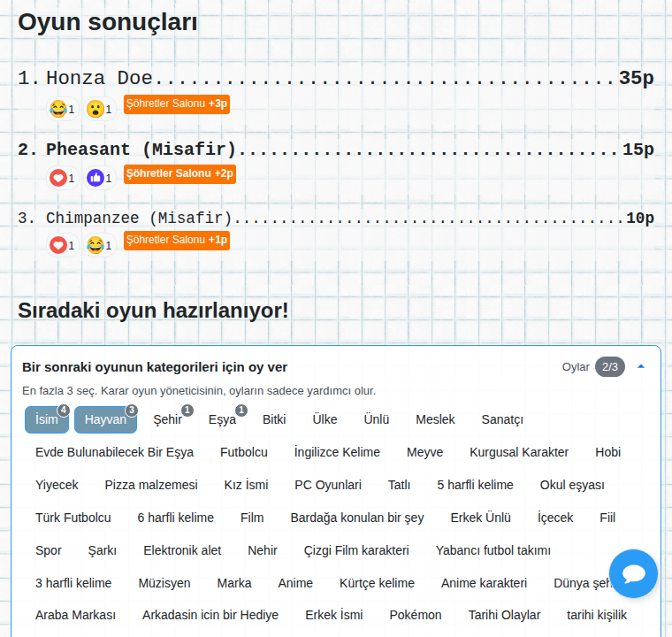The image size is (672, 637).
Task: Click the Oylar 2/3 counter badge
Action: point(609,367)
